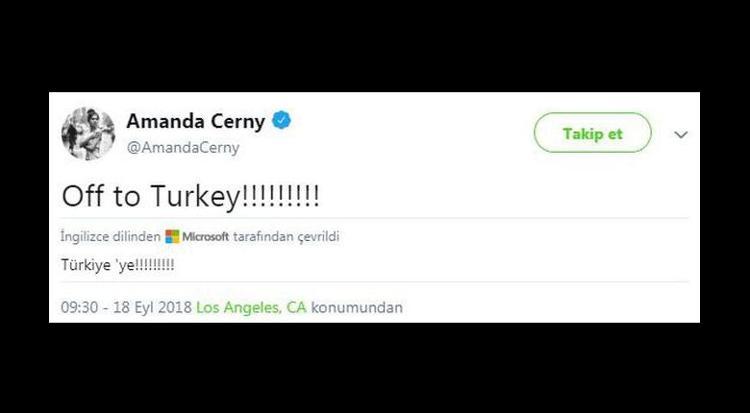Screen dimensions: 750x413
Task: Click the blue verified badge icon
Action: pos(281,120)
